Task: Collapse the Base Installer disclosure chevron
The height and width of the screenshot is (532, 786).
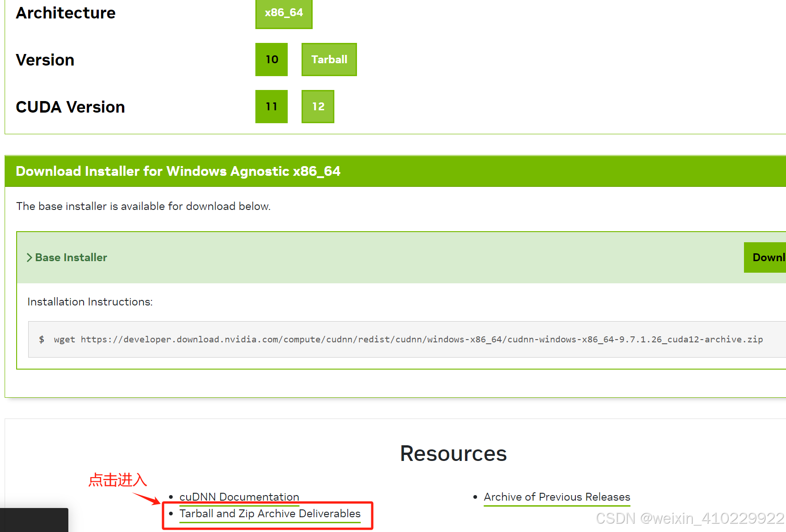Action: [x=30, y=257]
